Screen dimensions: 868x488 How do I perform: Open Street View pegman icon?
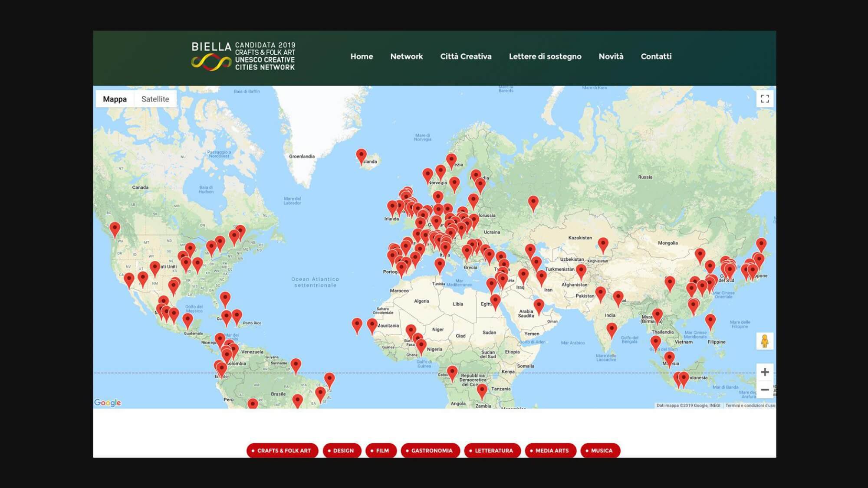click(x=765, y=341)
